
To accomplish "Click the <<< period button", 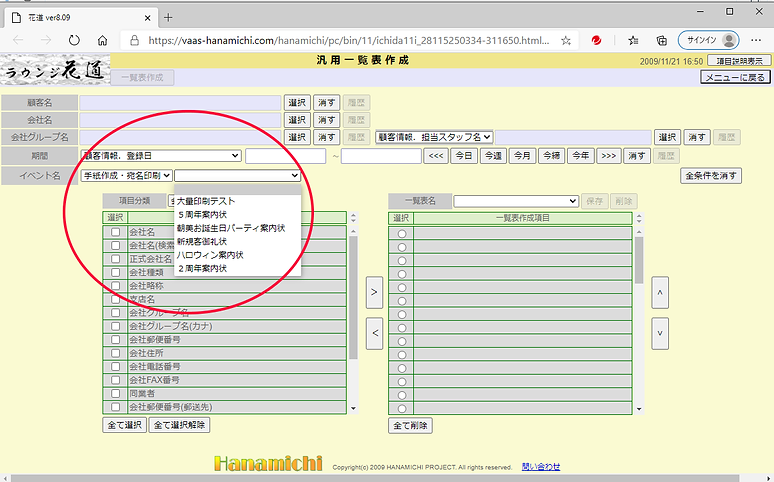I will click(436, 156).
